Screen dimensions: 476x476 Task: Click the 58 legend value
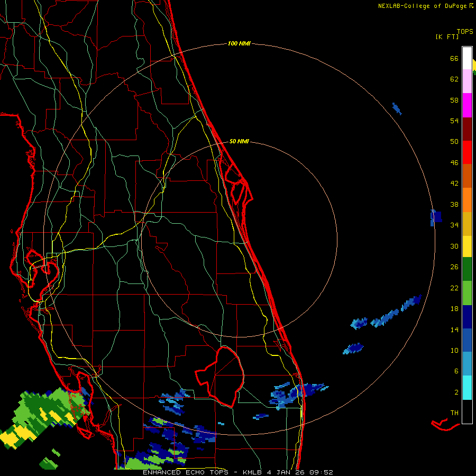(454, 100)
